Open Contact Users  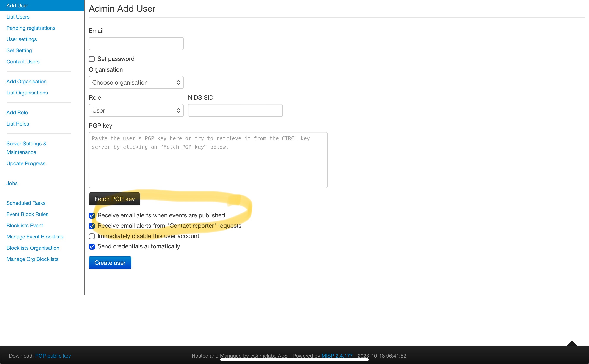[x=23, y=62]
